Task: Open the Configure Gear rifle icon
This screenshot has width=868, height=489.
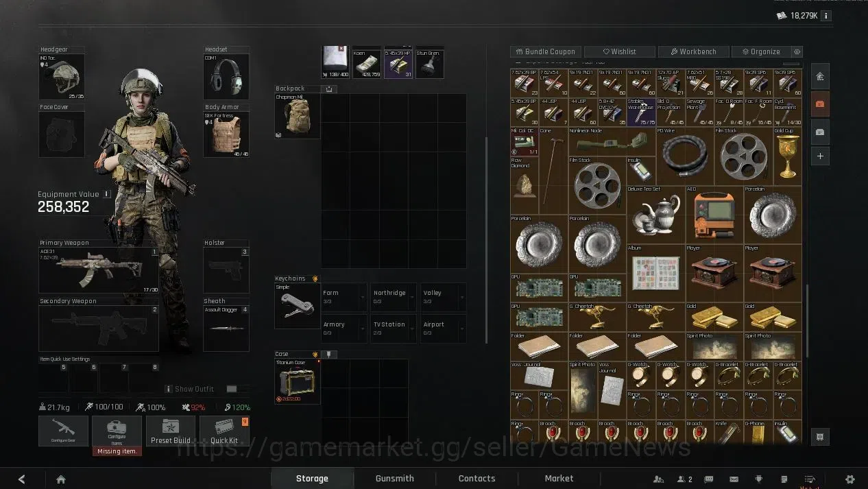Action: 63,431
